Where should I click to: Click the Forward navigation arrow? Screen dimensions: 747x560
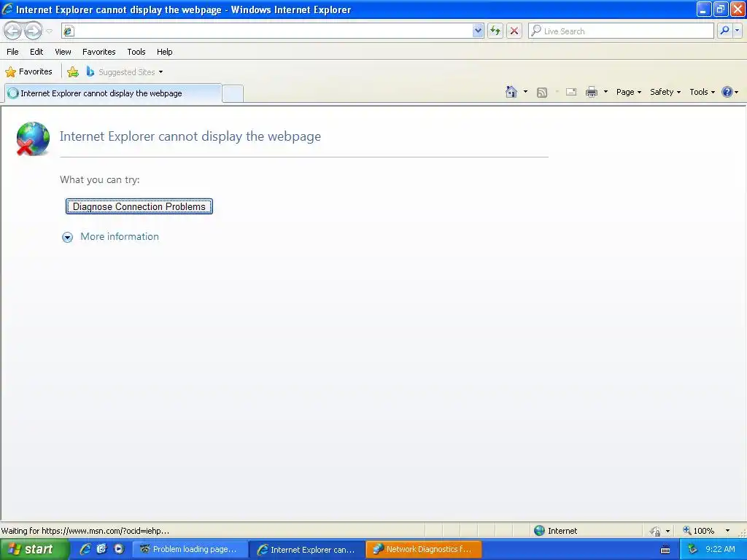click(33, 31)
